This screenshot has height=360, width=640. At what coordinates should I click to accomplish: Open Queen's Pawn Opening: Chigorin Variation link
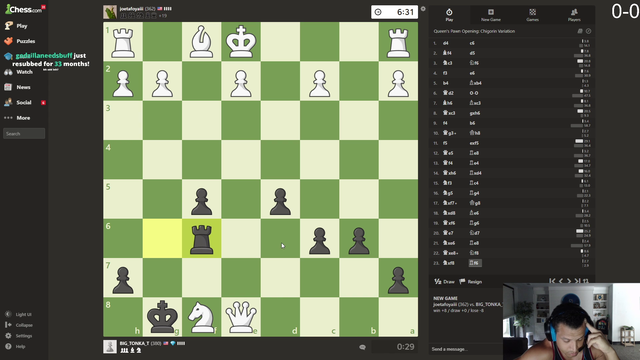474,31
